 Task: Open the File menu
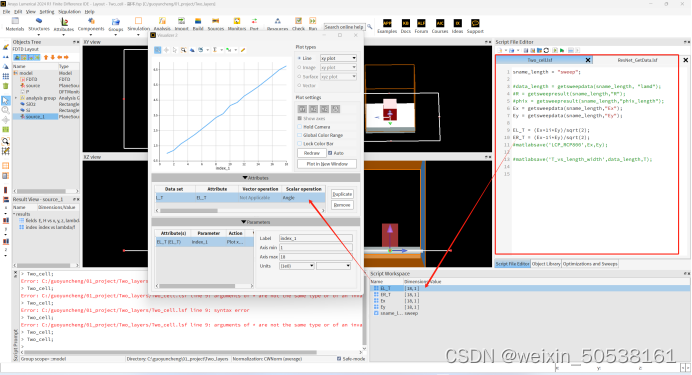(7, 12)
